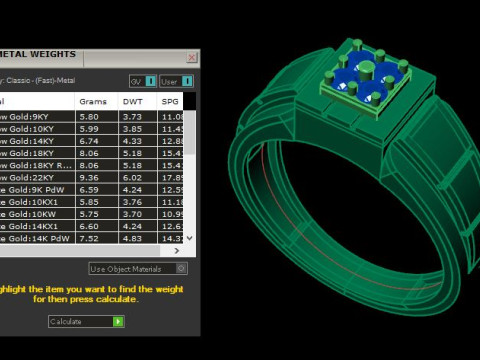Click the 4.33 DWT value
This screenshot has width=480, height=360.
[x=132, y=141]
